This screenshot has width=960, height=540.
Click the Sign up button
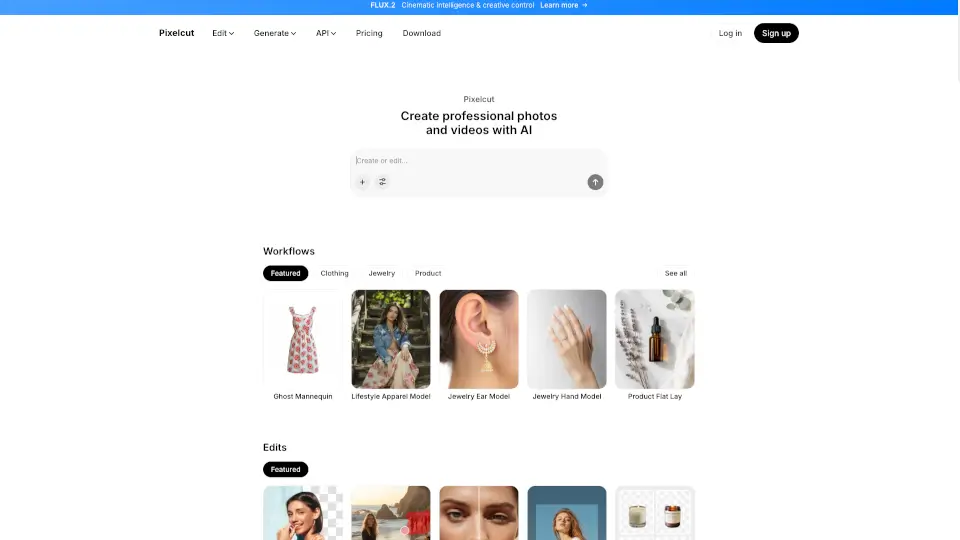pyautogui.click(x=776, y=33)
